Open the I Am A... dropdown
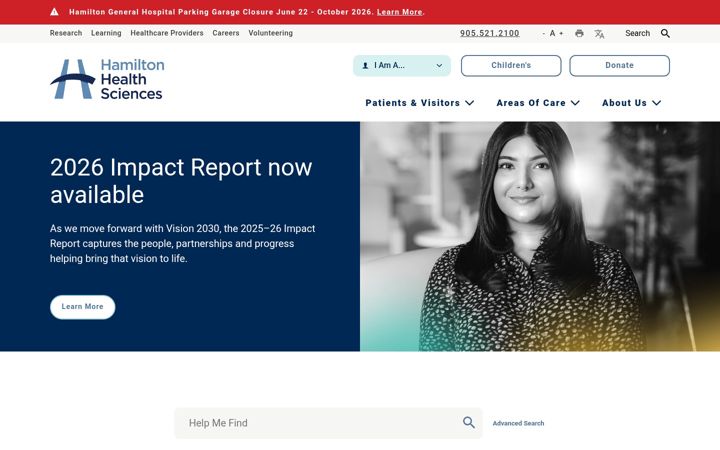The image size is (720, 450). pyautogui.click(x=402, y=66)
